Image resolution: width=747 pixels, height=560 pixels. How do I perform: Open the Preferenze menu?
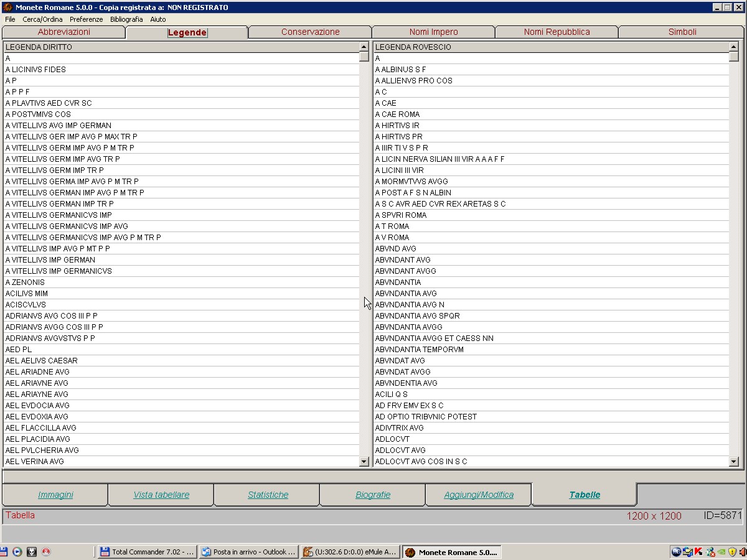(87, 19)
